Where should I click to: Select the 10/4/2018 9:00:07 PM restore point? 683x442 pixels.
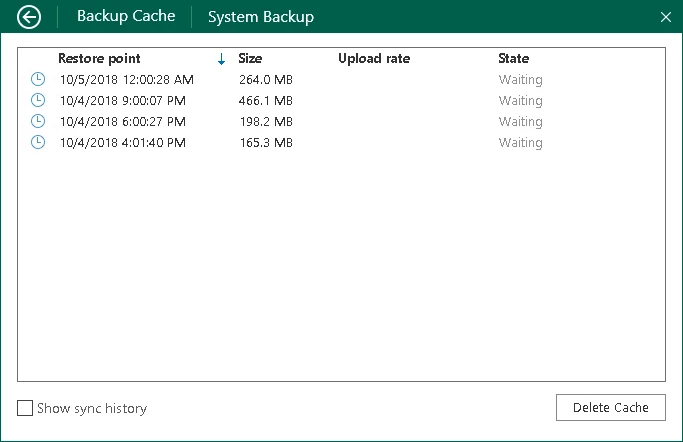[x=123, y=101]
